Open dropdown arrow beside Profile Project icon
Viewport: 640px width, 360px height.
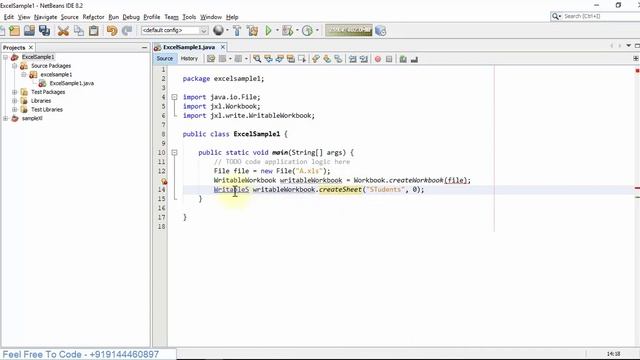[317, 30]
